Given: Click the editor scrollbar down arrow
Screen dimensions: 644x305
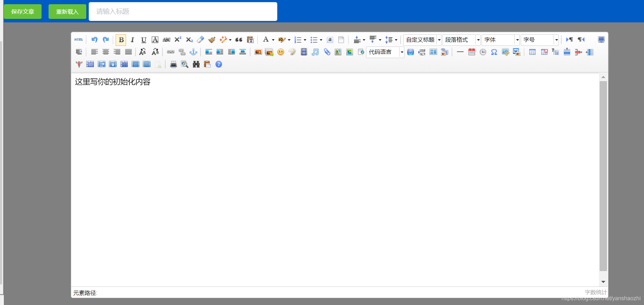Looking at the screenshot, I should (603, 282).
